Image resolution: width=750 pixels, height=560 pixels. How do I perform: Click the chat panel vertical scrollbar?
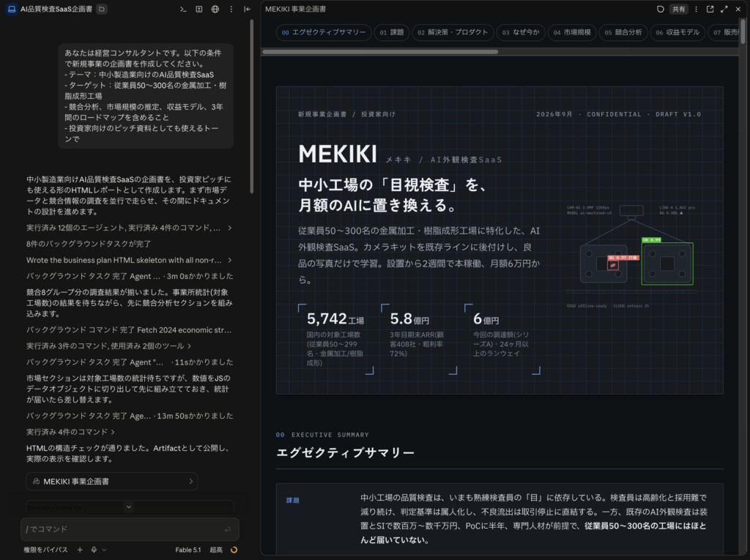coord(252,106)
